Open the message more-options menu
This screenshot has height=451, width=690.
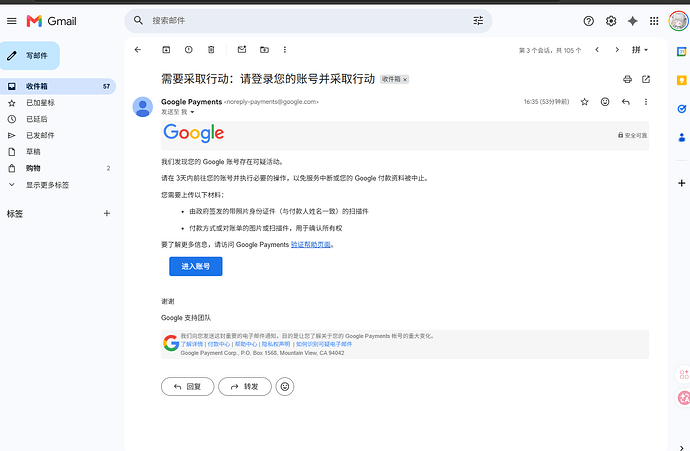646,102
